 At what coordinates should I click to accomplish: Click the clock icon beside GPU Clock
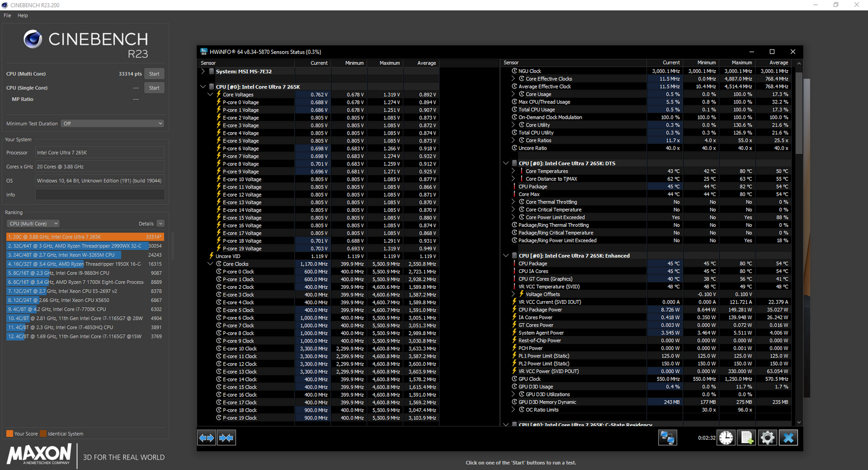(515, 379)
